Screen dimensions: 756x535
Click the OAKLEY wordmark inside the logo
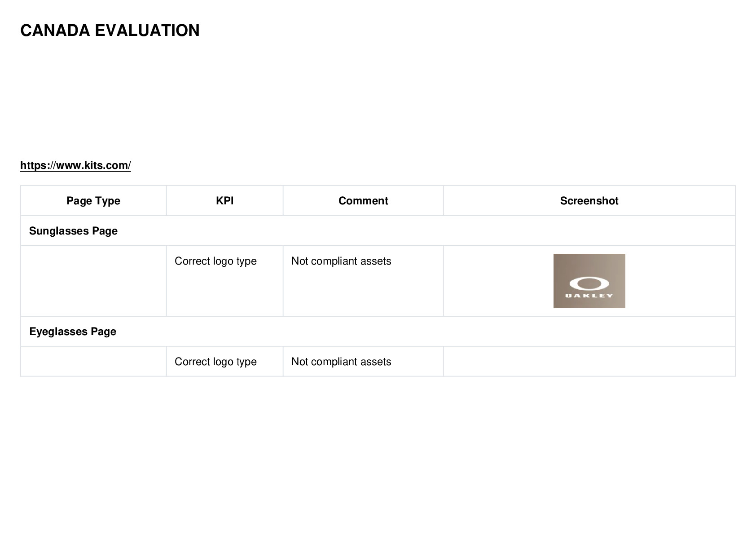tap(589, 296)
